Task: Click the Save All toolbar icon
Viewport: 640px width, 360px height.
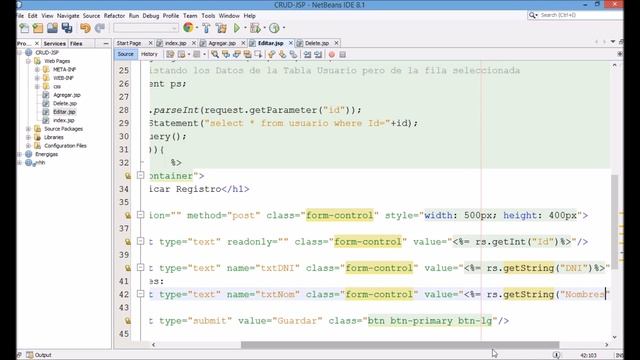Action: (x=67, y=28)
